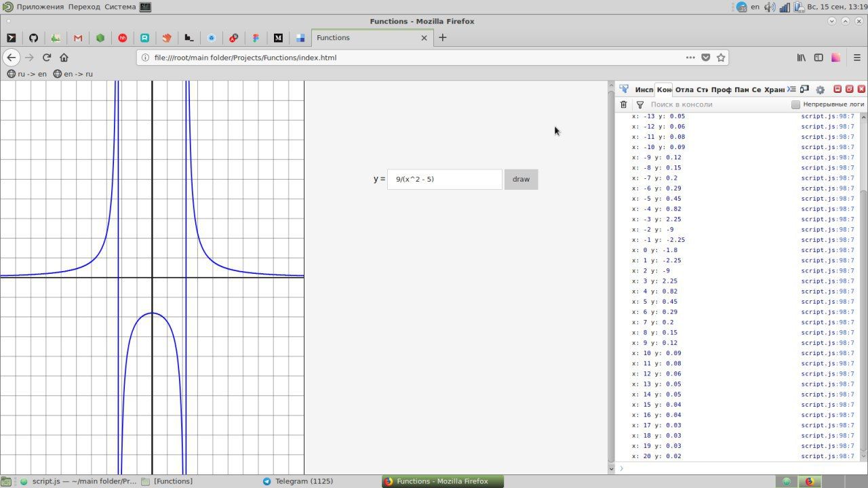The image size is (868, 488).
Task: Open the Firefox library
Action: (x=802, y=58)
